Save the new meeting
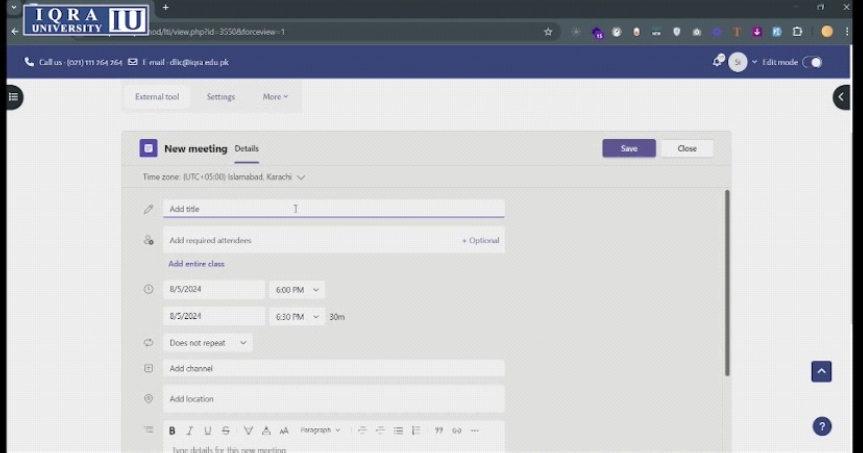Image resolution: width=863 pixels, height=453 pixels. (x=629, y=148)
